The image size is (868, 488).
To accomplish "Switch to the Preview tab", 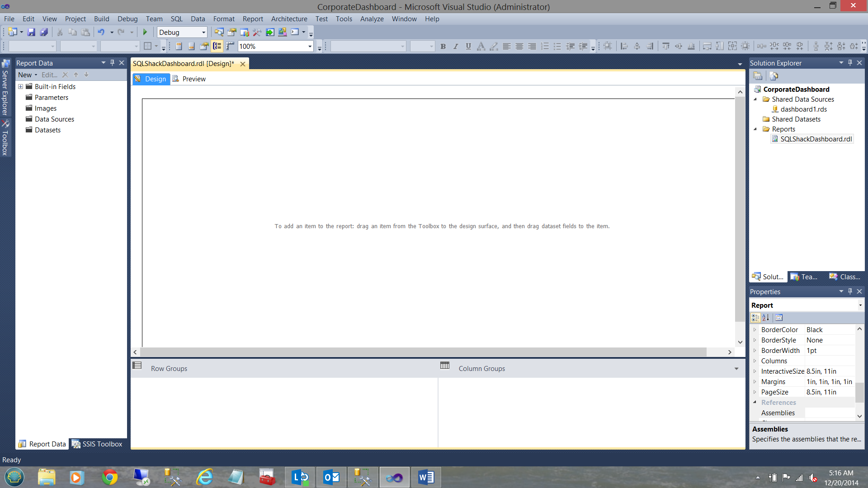I will pos(193,79).
